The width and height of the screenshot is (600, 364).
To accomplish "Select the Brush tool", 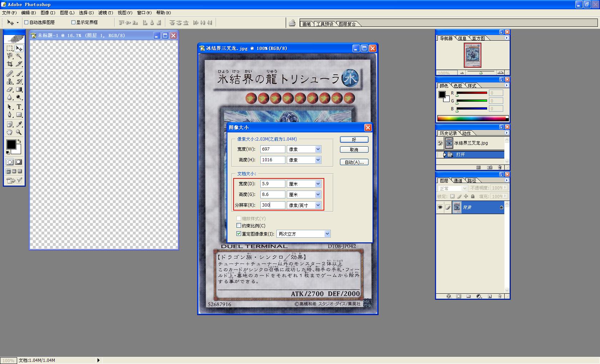I will click(x=19, y=74).
